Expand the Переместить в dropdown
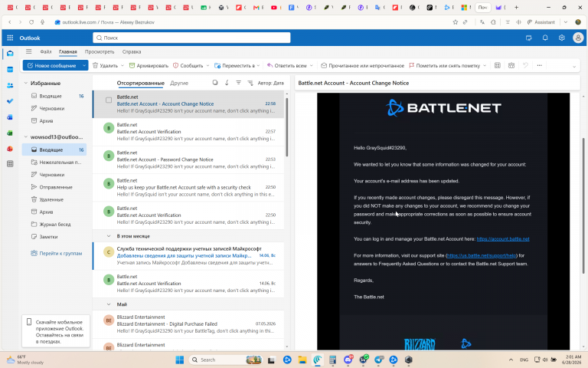Image resolution: width=588 pixels, height=368 pixels. (258, 66)
